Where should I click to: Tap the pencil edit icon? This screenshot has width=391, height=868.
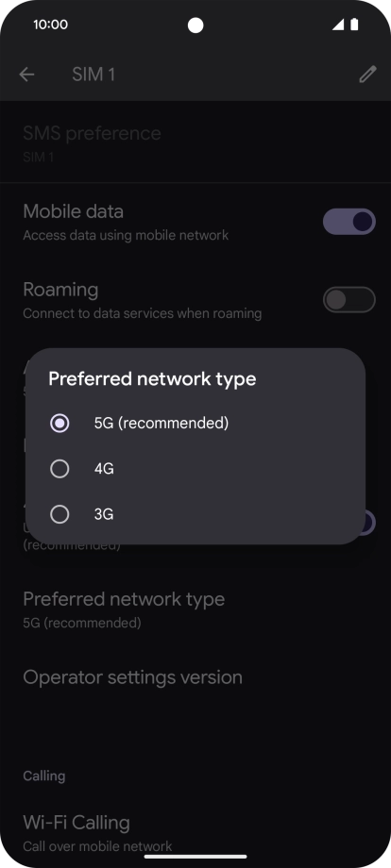[367, 75]
